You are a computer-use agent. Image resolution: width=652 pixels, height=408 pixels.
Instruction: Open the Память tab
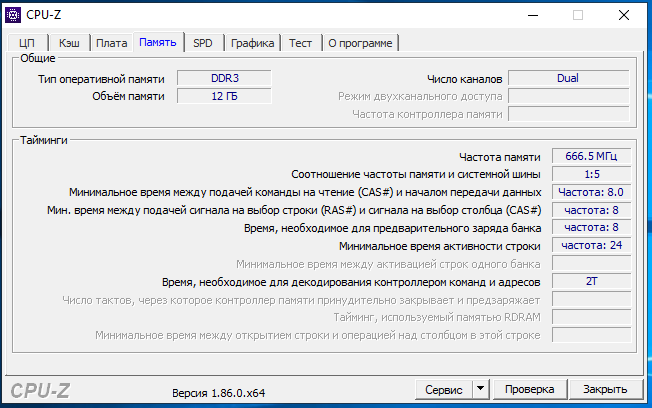pyautogui.click(x=158, y=42)
